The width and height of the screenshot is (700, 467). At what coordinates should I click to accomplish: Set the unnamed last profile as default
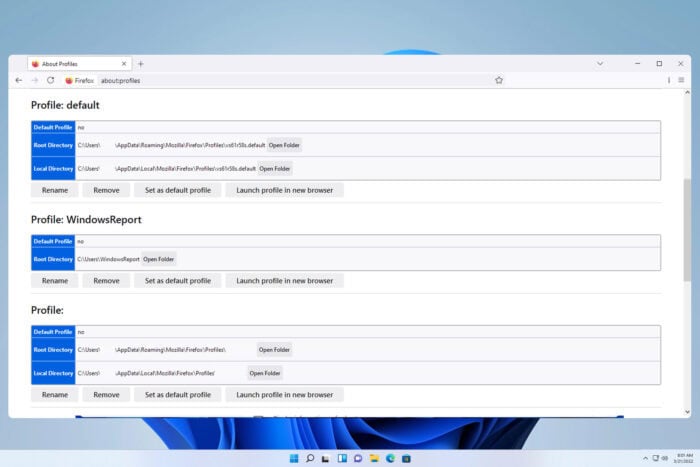coord(178,395)
